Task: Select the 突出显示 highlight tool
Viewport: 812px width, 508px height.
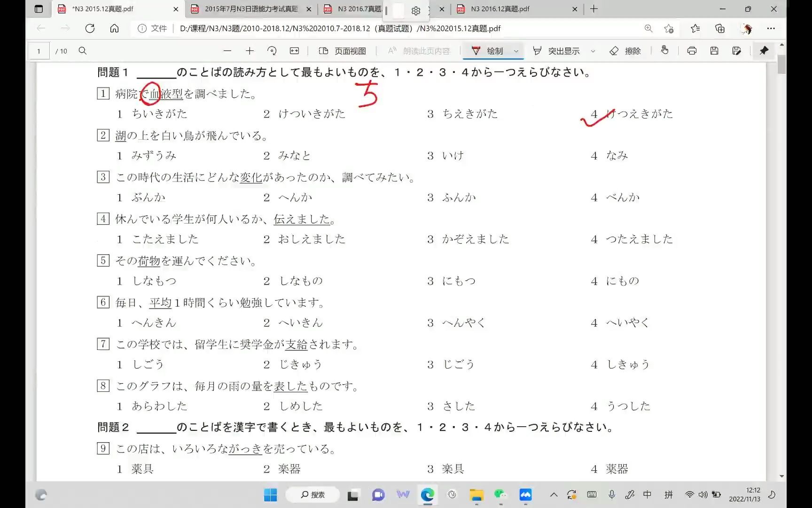Action: click(x=556, y=51)
